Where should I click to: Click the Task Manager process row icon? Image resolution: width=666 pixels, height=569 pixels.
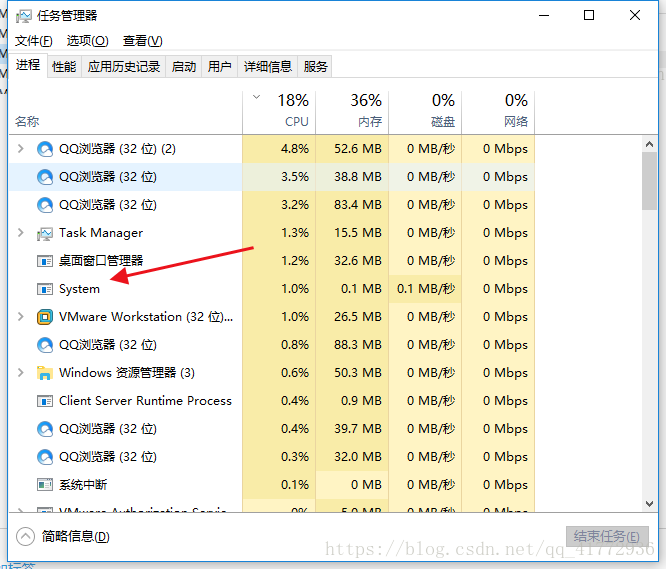tap(45, 233)
